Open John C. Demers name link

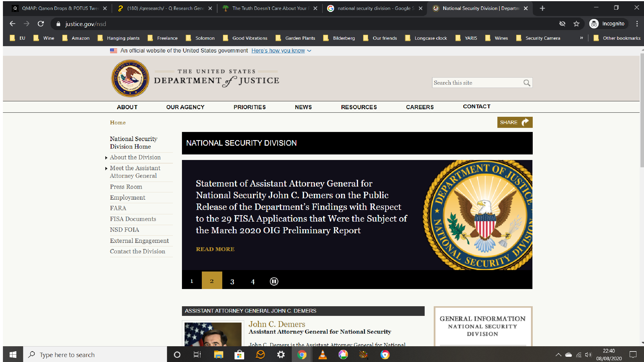click(277, 324)
